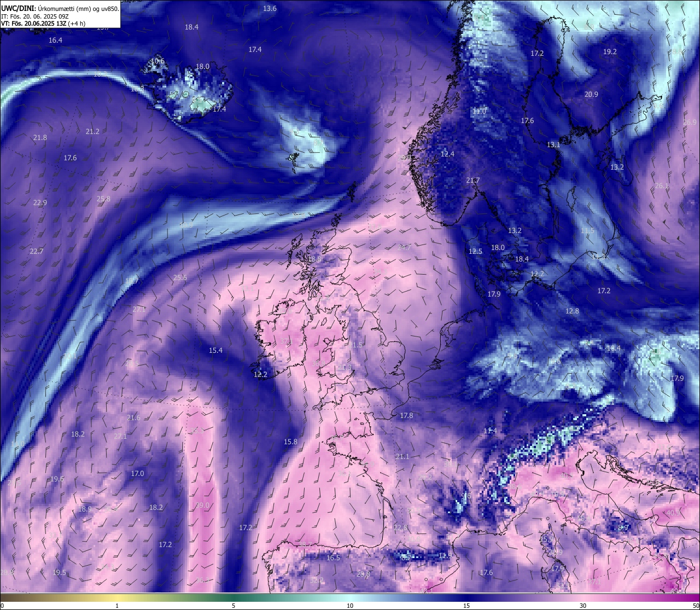The width and height of the screenshot is (700, 610).
Task: Click the 20.8 value over Spain
Action: pos(363,574)
